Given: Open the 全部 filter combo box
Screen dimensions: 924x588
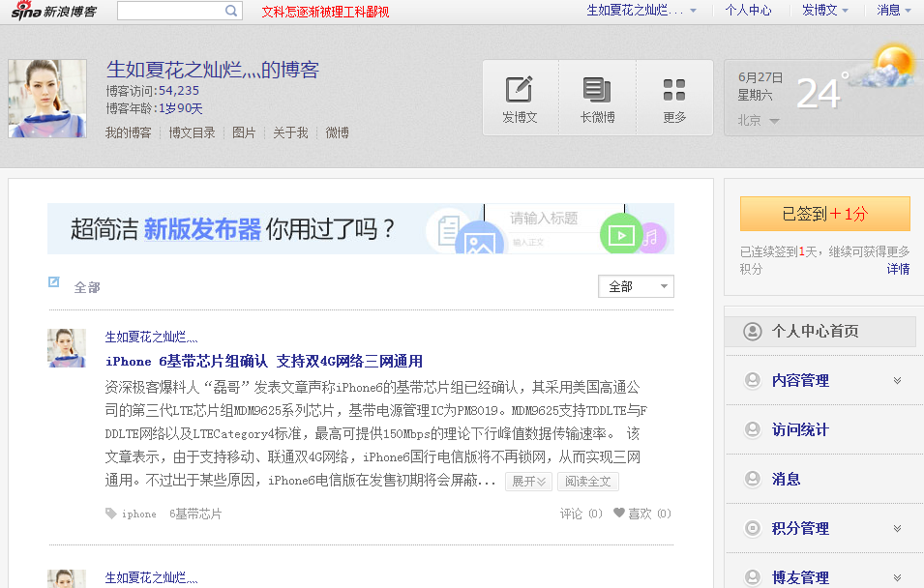Looking at the screenshot, I should 636,287.
